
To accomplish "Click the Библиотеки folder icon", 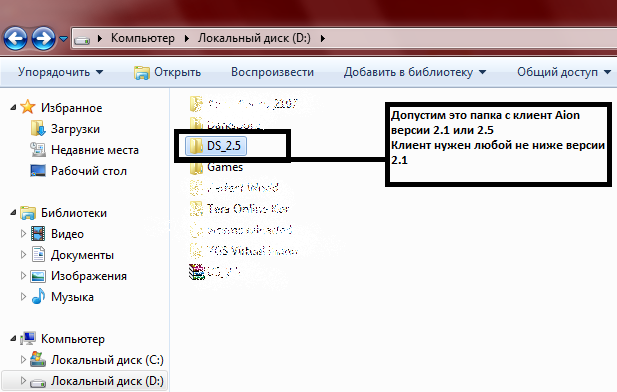I will click(x=28, y=213).
